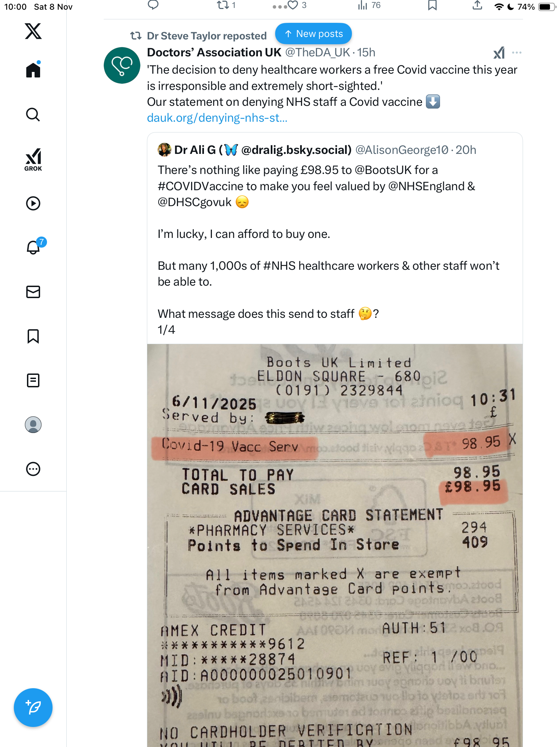Screen dimensions: 560x747
Task: Toggle bookmark on the previous post
Action: click(x=432, y=5)
